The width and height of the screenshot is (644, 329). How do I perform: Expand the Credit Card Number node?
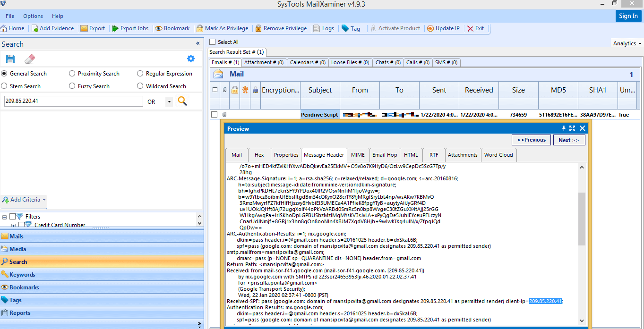tap(14, 225)
